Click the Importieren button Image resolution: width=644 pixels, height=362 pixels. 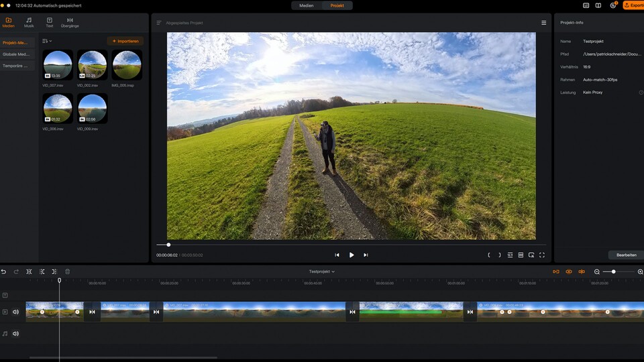[125, 41]
